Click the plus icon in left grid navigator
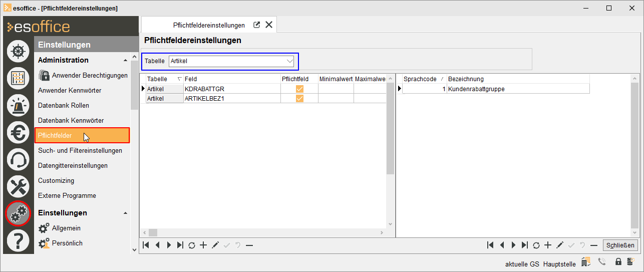This screenshot has width=644, height=272. 203,245
